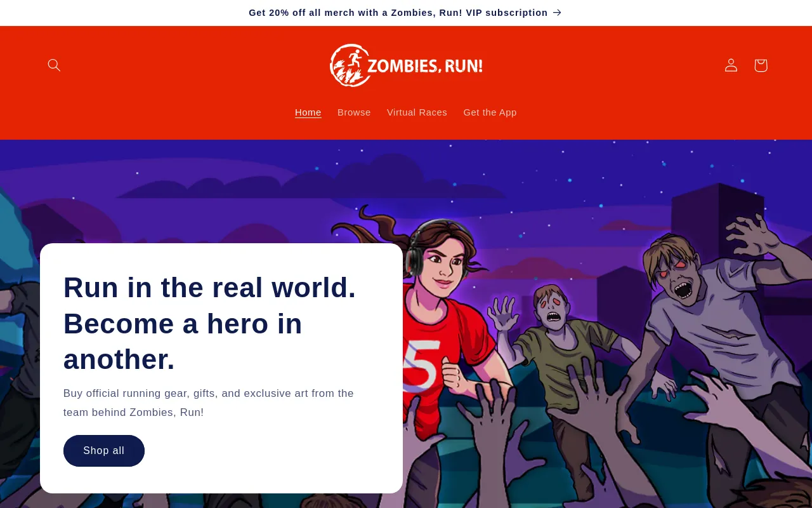
Task: Click the arrow icon in announcement bar
Action: [x=557, y=13]
